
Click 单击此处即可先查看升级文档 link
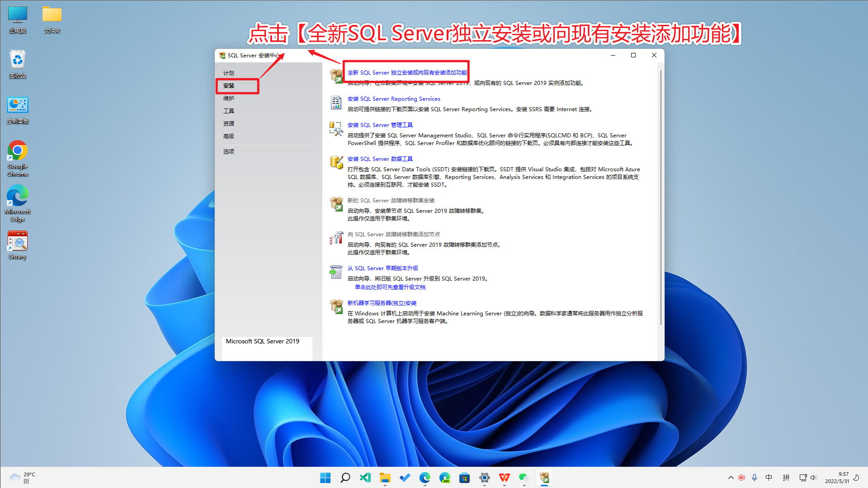click(x=390, y=287)
